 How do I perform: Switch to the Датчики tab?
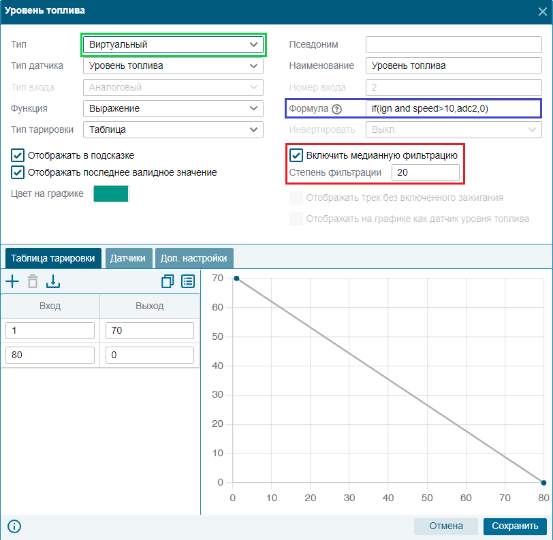[129, 258]
